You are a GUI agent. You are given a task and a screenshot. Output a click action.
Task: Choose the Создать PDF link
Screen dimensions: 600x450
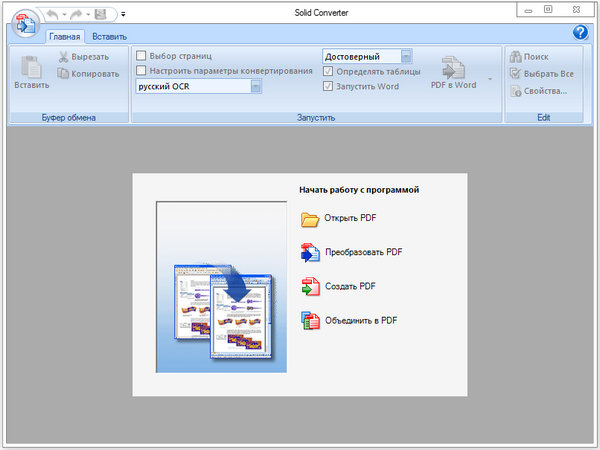point(350,286)
